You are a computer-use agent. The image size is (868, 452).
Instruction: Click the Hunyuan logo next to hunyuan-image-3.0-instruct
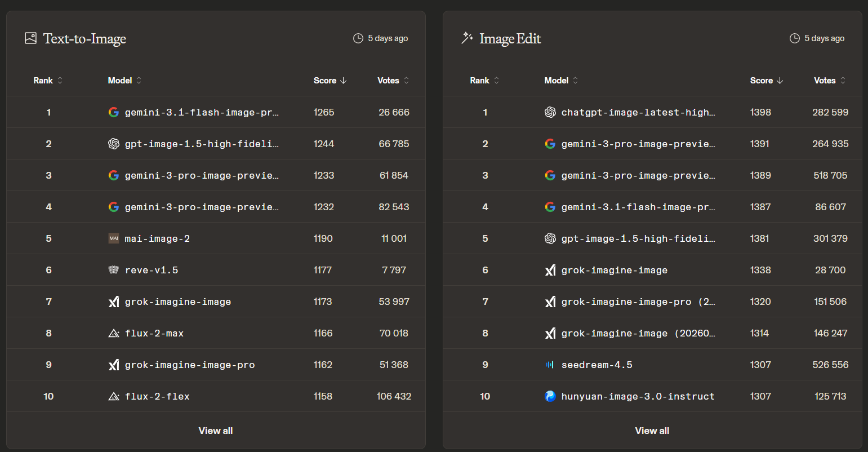550,396
